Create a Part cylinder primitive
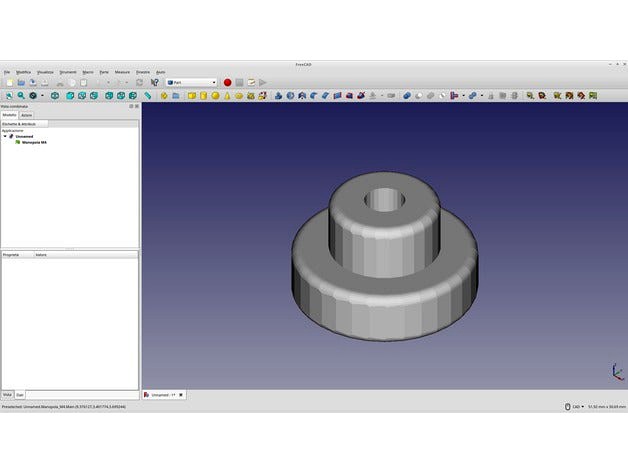Image resolution: width=628 pixels, height=472 pixels. (x=204, y=96)
